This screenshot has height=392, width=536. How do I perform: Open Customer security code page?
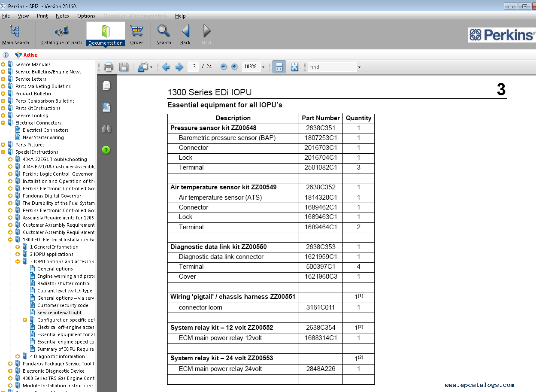(x=63, y=305)
